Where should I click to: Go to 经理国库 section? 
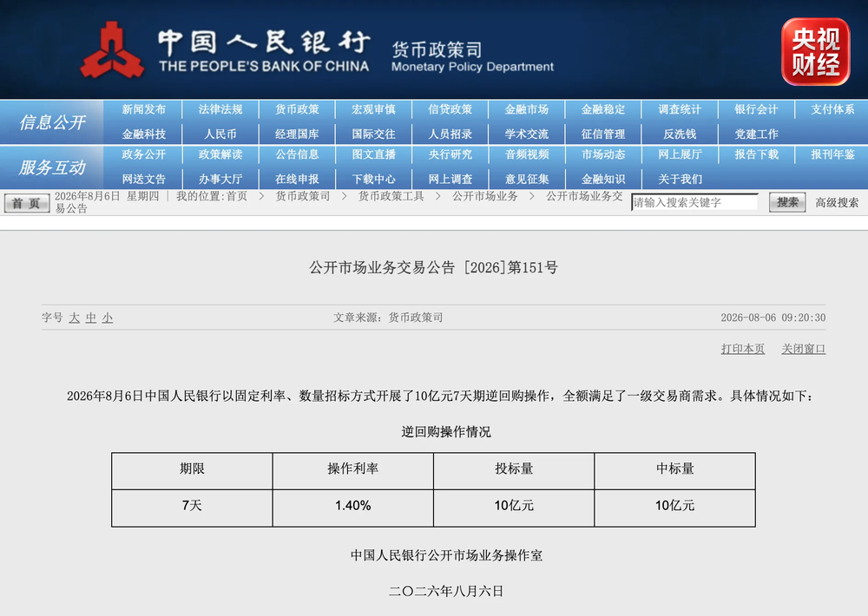point(297,134)
